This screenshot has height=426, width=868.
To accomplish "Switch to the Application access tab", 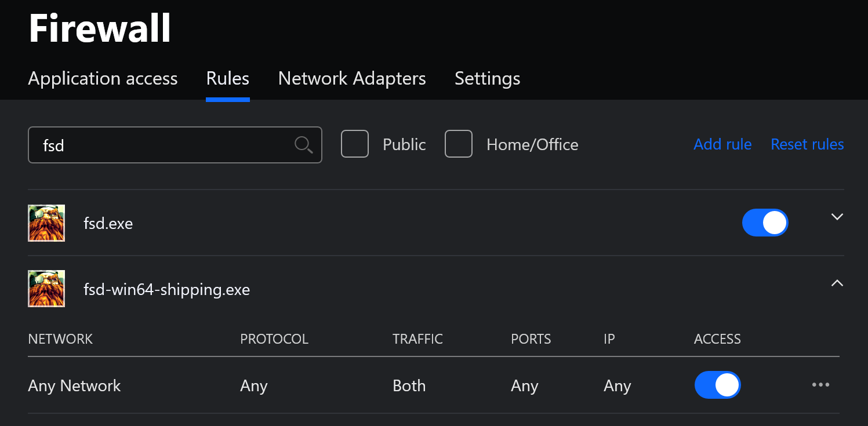I will [x=103, y=78].
